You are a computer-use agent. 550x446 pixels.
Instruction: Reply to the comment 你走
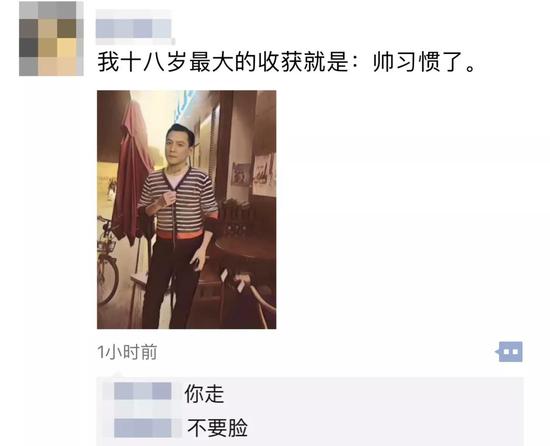click(204, 393)
